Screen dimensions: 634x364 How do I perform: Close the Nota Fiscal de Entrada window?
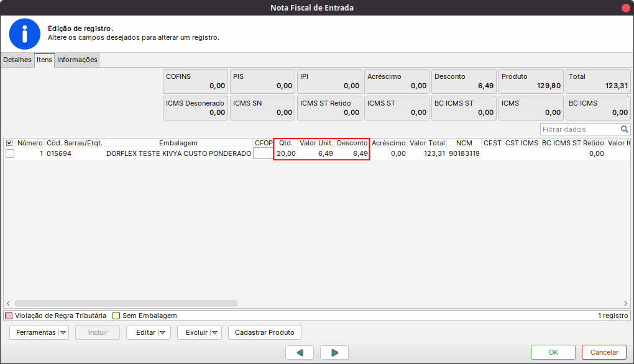pos(625,7)
